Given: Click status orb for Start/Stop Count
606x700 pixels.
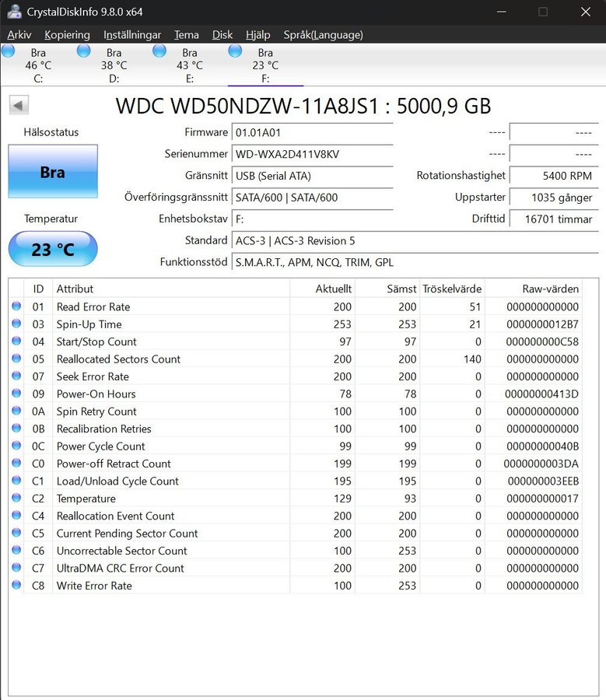Looking at the screenshot, I should 16,341.
